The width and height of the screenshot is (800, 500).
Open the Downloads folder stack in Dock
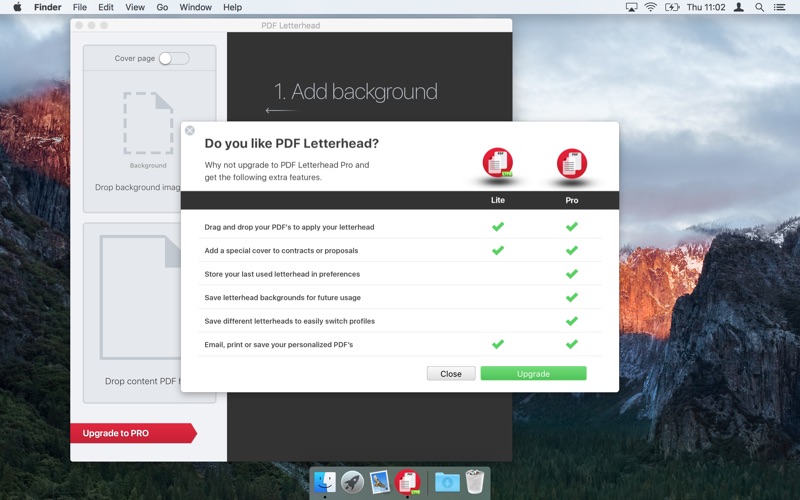click(447, 482)
